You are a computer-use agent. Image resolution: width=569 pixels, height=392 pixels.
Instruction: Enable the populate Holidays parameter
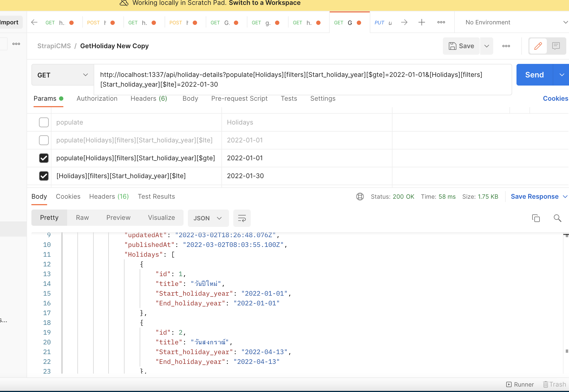tap(44, 122)
